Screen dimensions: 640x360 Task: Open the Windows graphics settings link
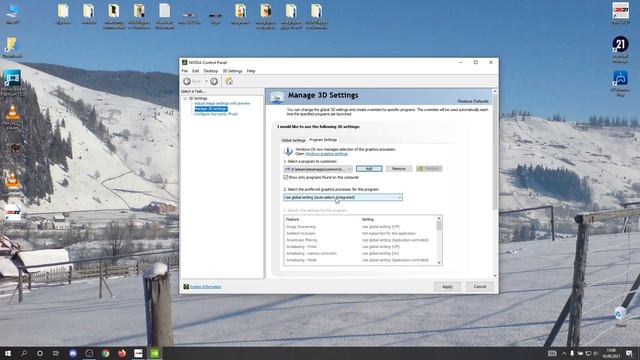pos(327,154)
